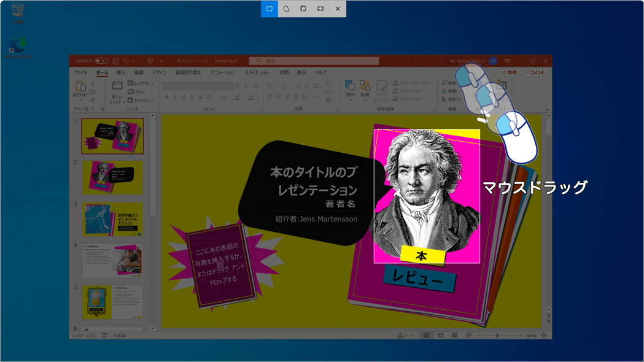Screen dimensions: 644x362
Task: Switch to the 描画 tab
Action: point(139,72)
